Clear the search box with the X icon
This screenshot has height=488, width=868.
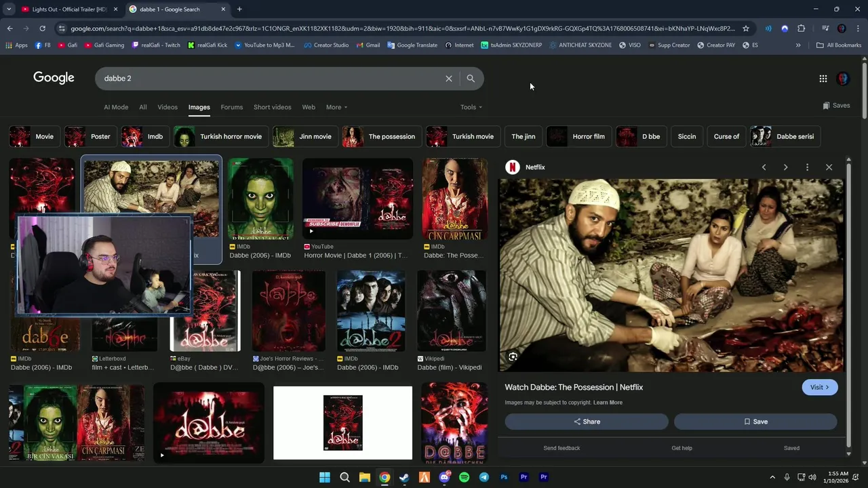click(x=448, y=79)
